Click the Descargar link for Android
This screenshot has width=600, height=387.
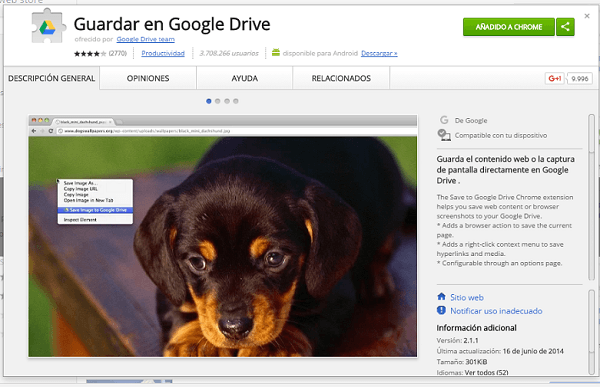tap(379, 53)
